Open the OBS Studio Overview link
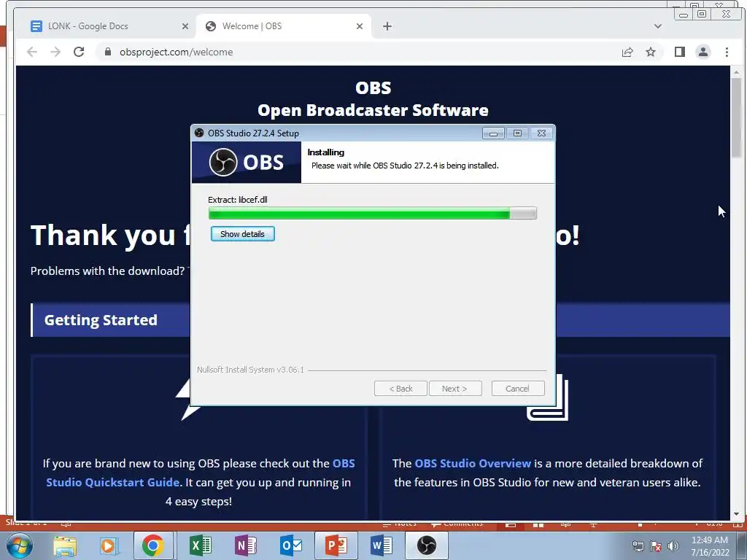Screen dimensions: 747x560 pos(473,463)
